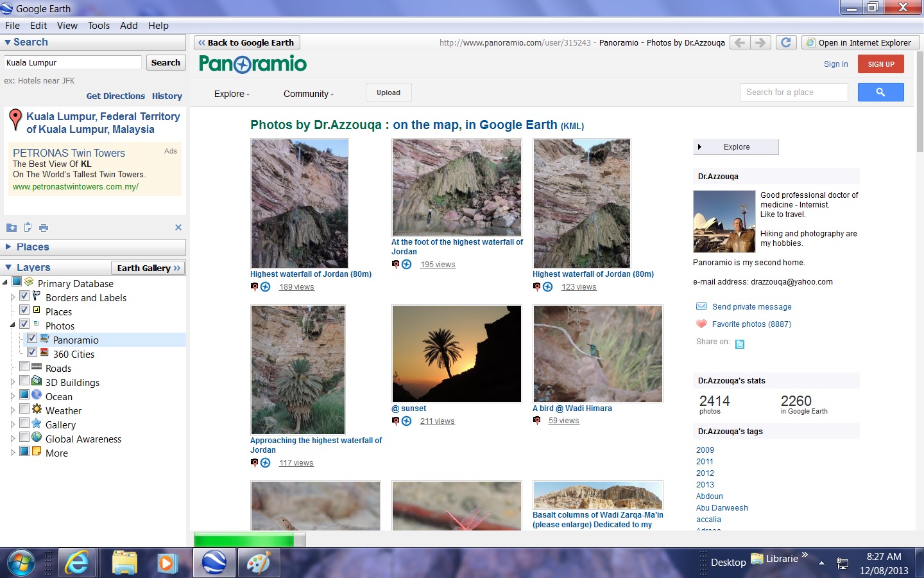Uncheck the Panoramio layer checkbox

click(32, 338)
